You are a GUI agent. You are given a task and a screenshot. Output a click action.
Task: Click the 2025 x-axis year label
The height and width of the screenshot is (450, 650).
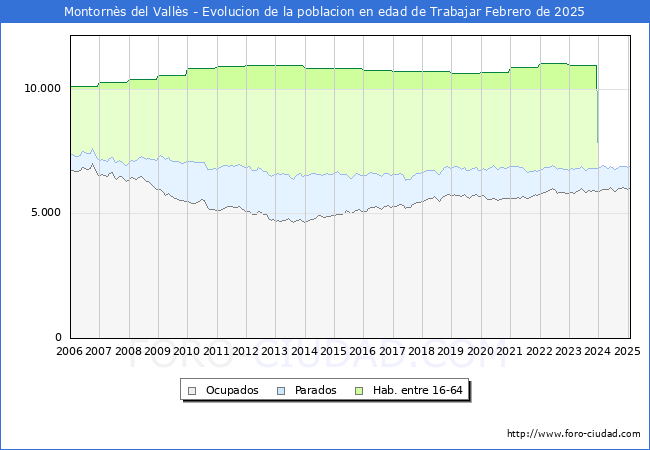pyautogui.click(x=627, y=351)
